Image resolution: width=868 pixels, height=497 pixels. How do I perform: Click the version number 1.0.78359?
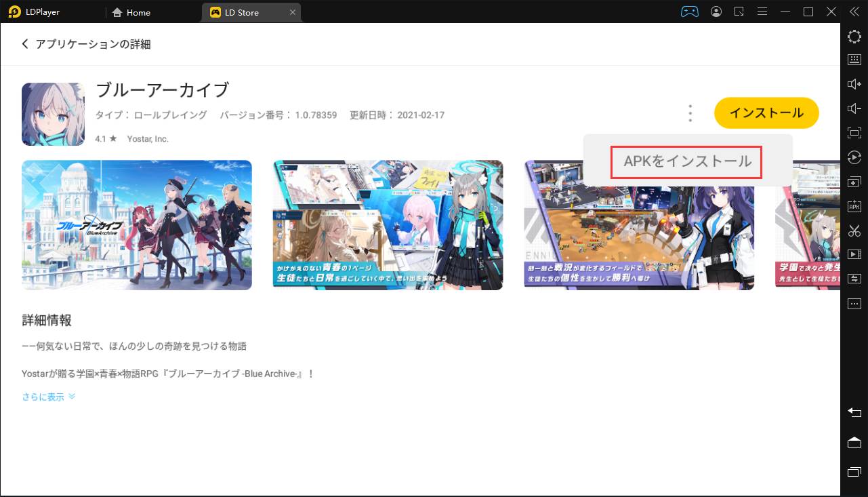[x=316, y=115]
